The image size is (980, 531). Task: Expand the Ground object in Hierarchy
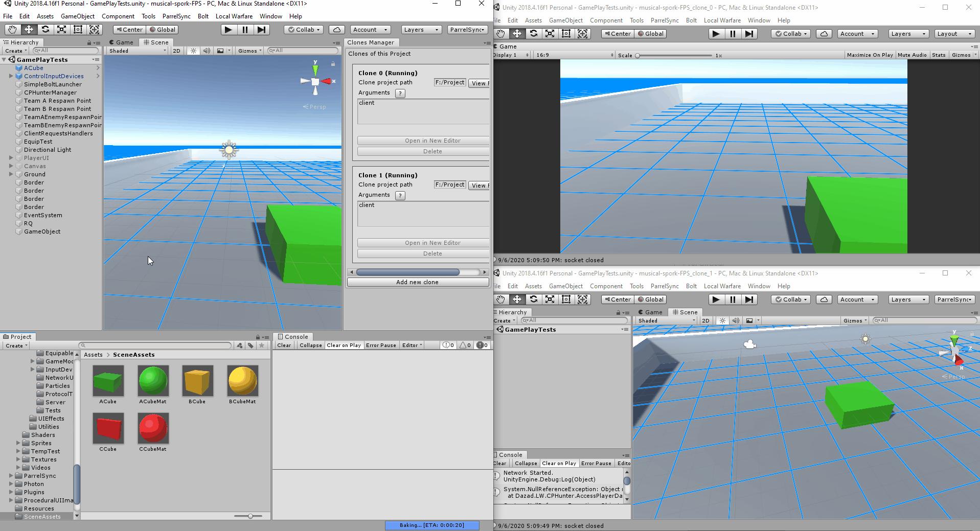[x=11, y=174]
